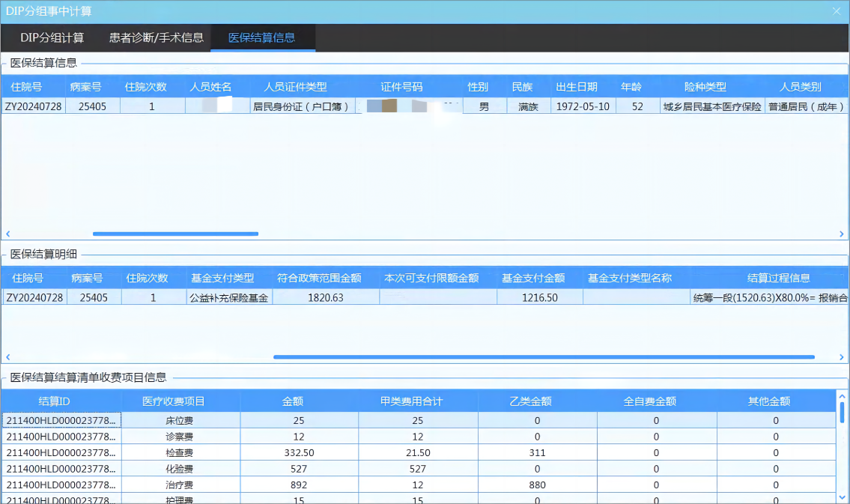Click vertical scrollbar thumb of 收费项目 table
The height and width of the screenshot is (504, 850).
842,413
